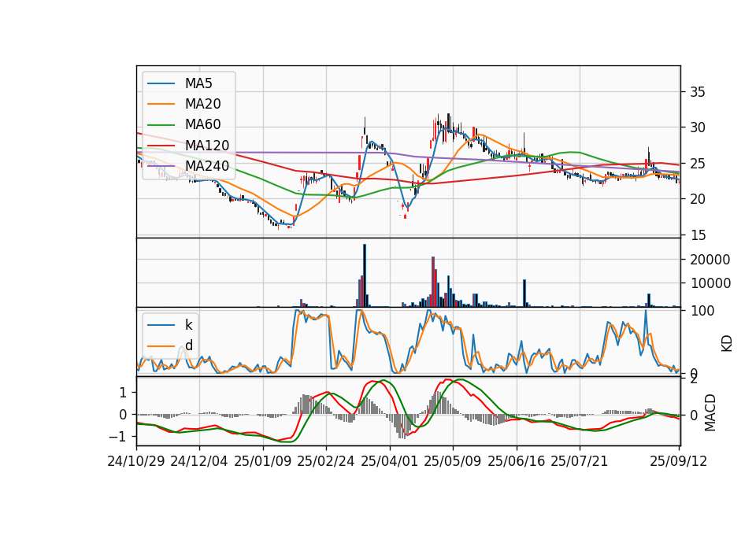Click the MACD axis title
Image resolution: width=756 pixels, height=543 pixels.
pyautogui.click(x=710, y=412)
